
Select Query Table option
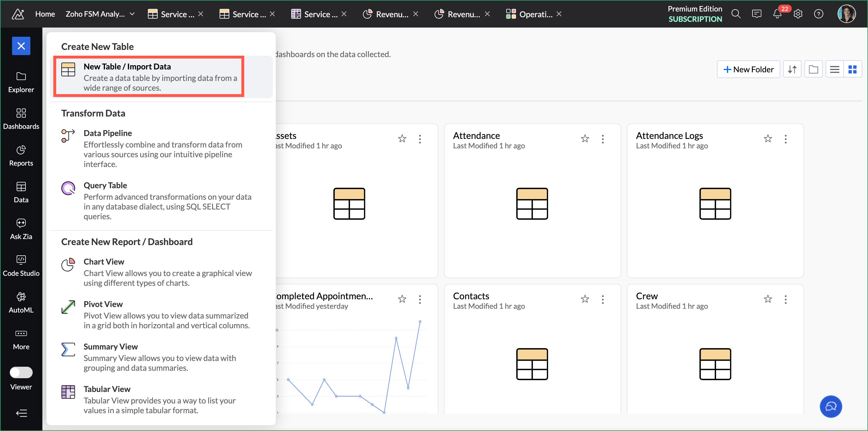(x=105, y=185)
